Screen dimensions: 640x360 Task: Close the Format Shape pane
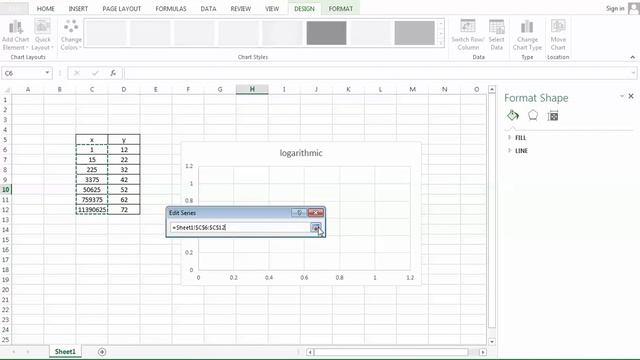(631, 96)
